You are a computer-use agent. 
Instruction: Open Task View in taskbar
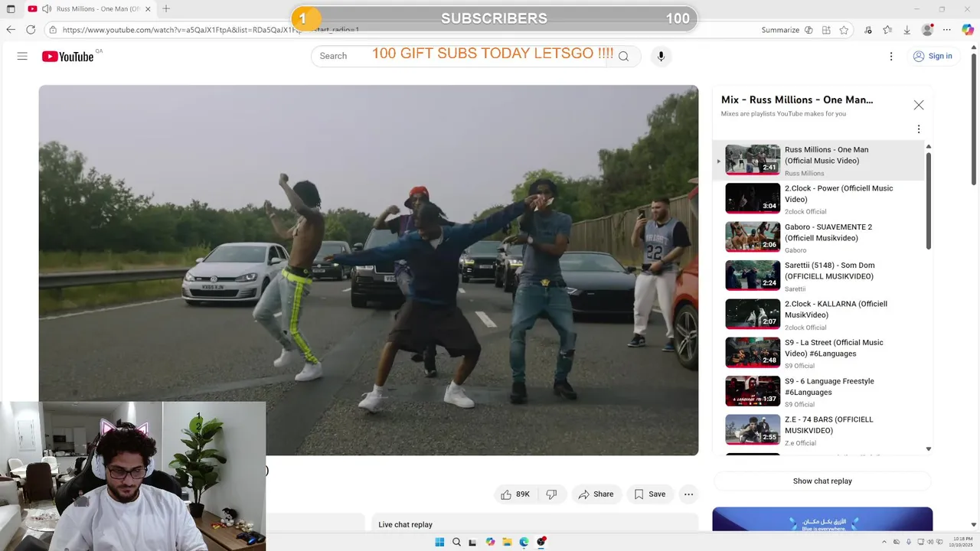pyautogui.click(x=473, y=542)
